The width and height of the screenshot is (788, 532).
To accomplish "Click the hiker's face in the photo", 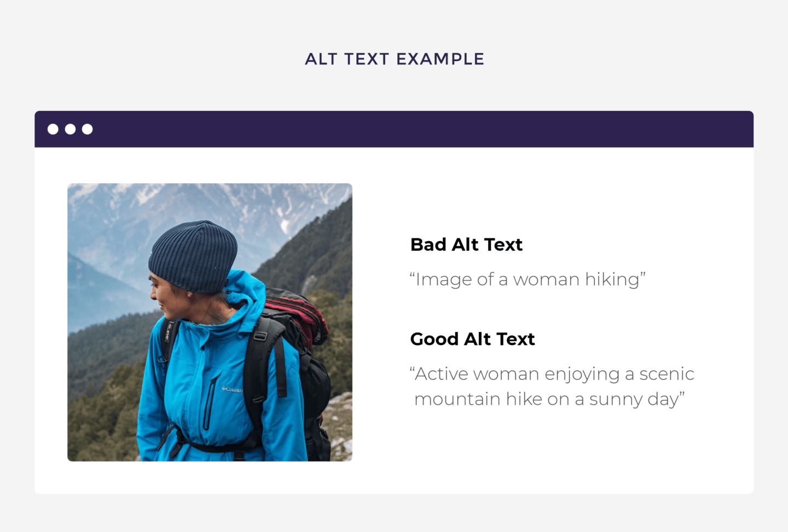I will 164,298.
